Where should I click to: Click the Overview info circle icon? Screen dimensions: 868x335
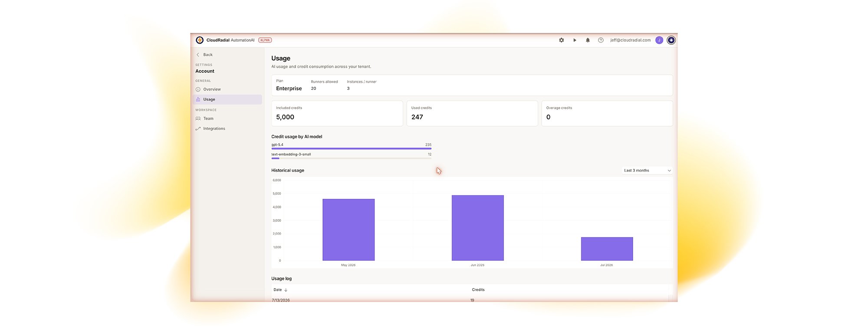198,89
